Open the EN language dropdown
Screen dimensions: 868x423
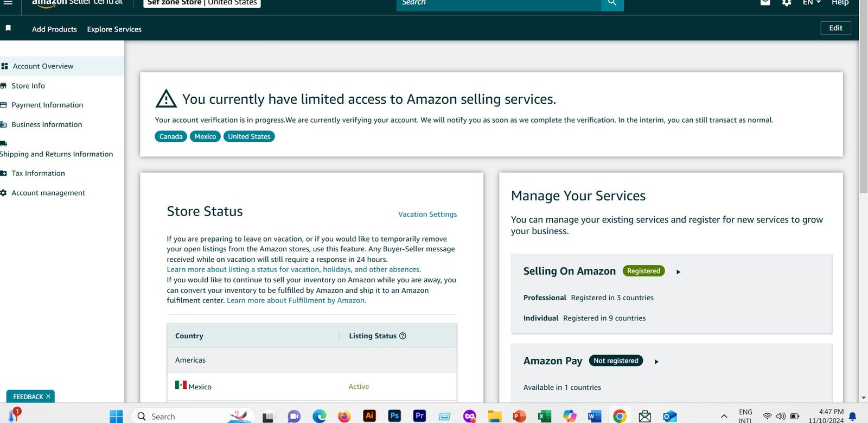tap(811, 3)
